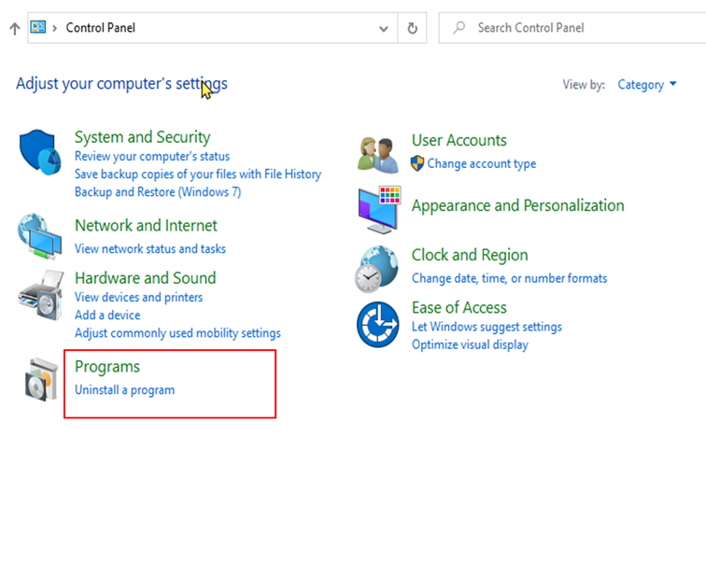Open Appearance and Personalization monitor icon
706x588 pixels.
pos(379,209)
